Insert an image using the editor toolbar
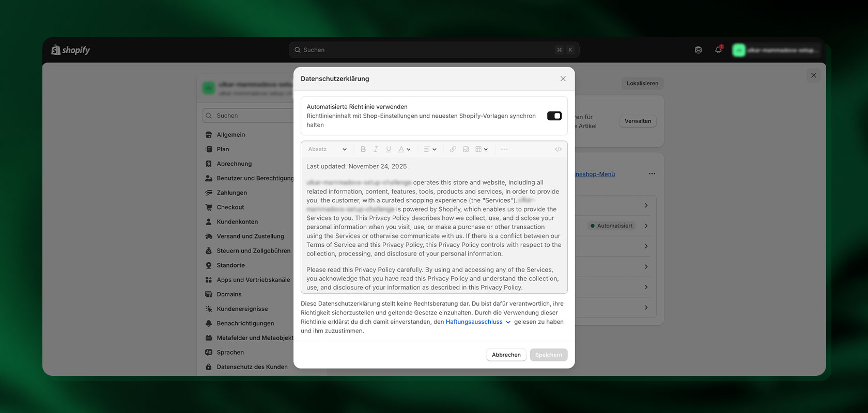 [x=466, y=149]
